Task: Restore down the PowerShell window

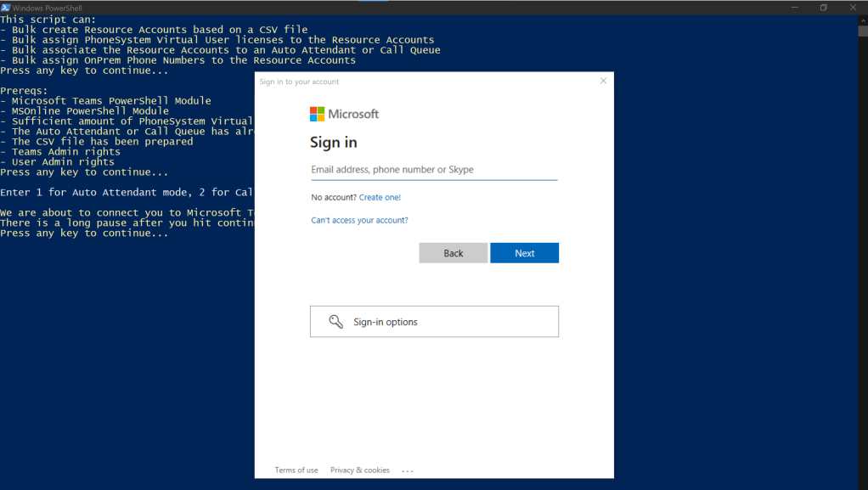Action: tap(823, 8)
